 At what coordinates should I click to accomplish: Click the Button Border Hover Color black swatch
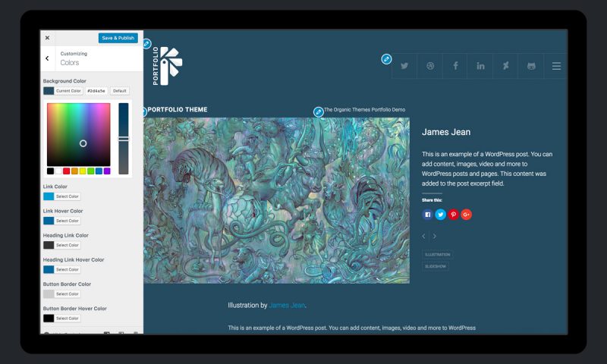(49, 318)
